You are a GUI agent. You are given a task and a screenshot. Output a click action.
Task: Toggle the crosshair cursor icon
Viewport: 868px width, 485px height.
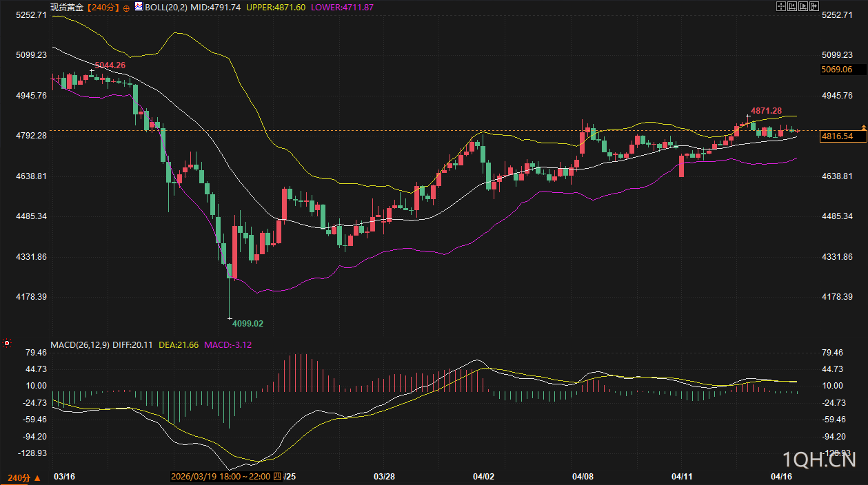(781, 6)
